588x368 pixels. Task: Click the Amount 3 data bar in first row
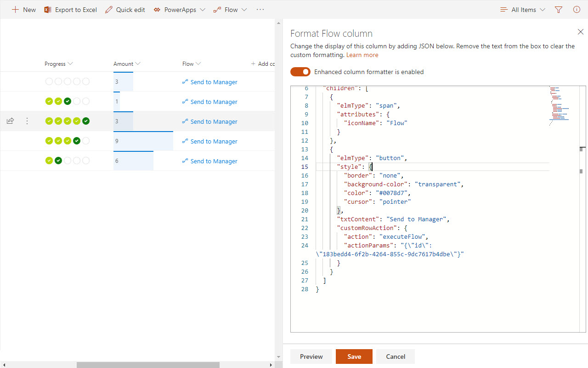point(123,82)
